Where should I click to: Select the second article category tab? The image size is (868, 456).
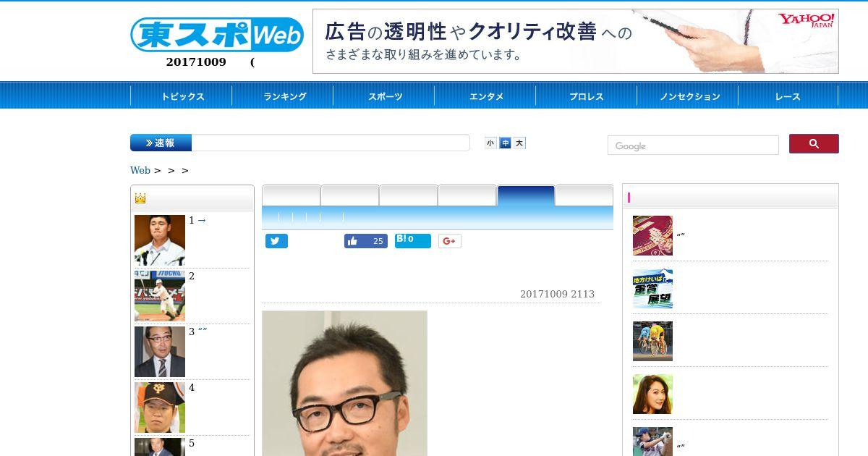coord(350,196)
